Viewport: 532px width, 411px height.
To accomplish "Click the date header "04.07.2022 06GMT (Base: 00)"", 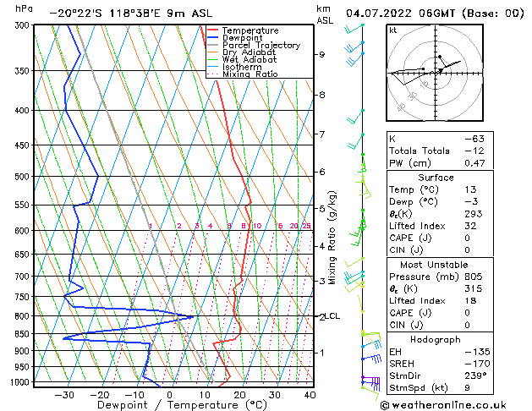I will [x=435, y=14].
